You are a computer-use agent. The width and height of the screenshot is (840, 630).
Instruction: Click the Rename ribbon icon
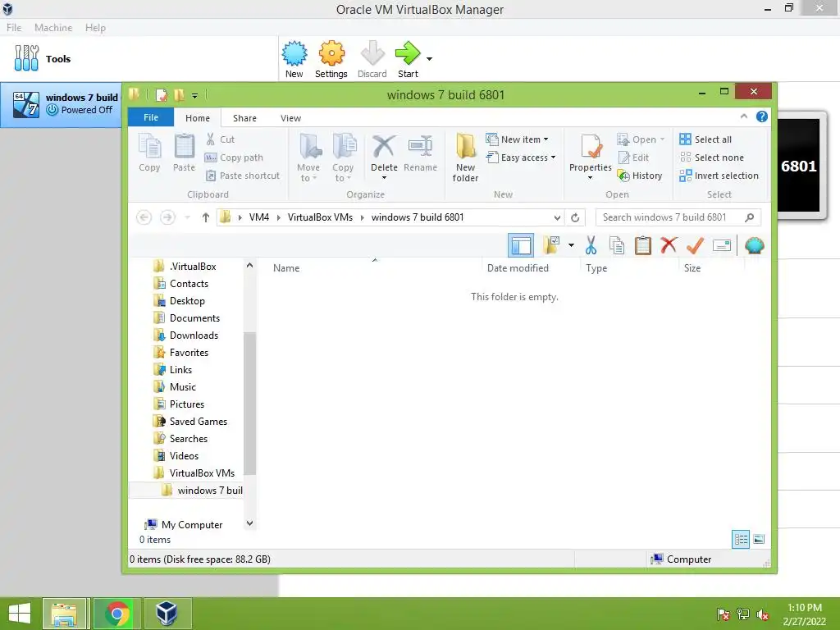click(420, 154)
